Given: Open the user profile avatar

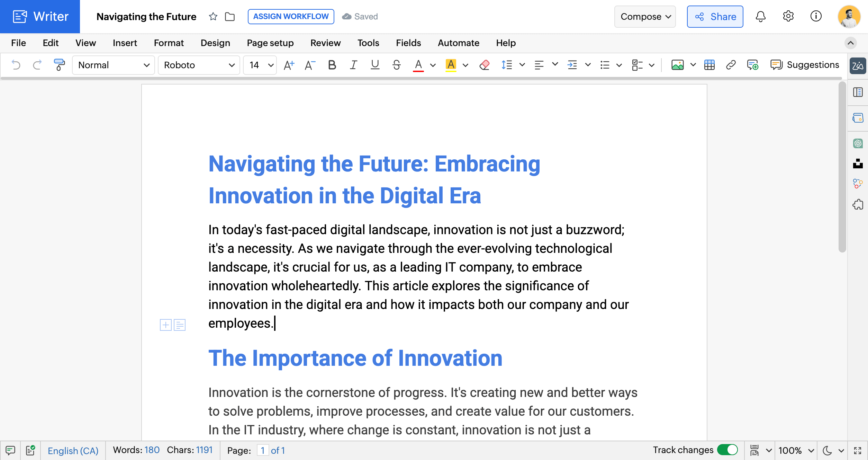Looking at the screenshot, I should pos(849,16).
